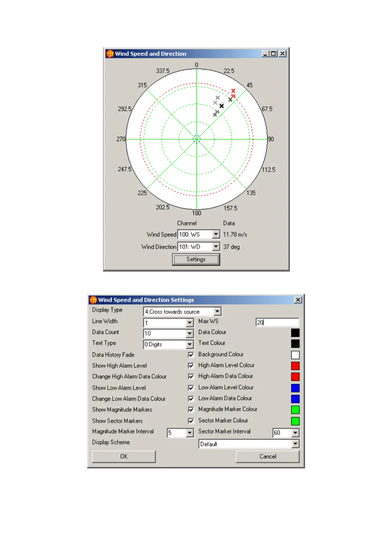Toggle Show Magnitude Markers checkbox

(191, 410)
